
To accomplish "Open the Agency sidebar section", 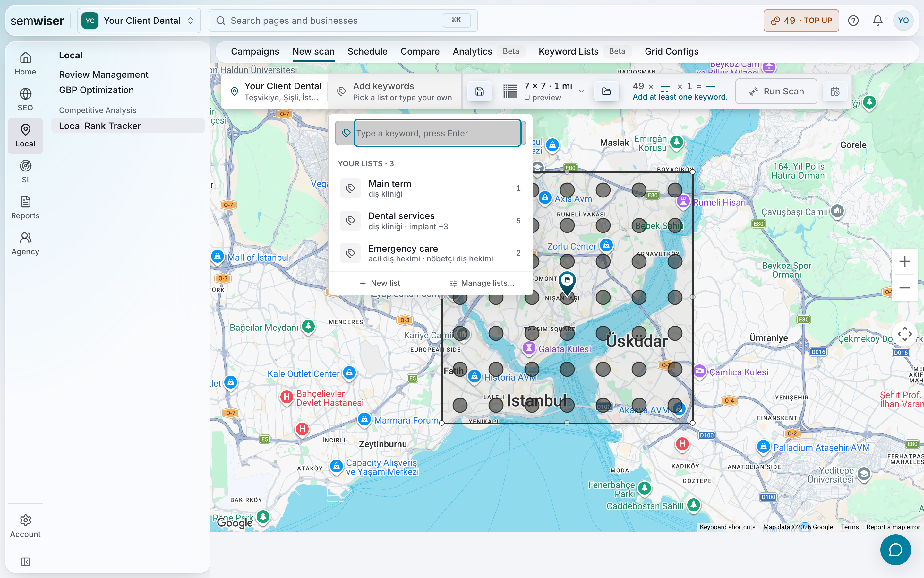I will point(25,243).
